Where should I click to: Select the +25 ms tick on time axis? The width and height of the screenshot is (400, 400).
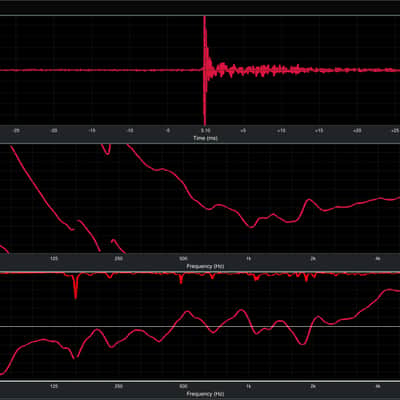tap(395, 131)
